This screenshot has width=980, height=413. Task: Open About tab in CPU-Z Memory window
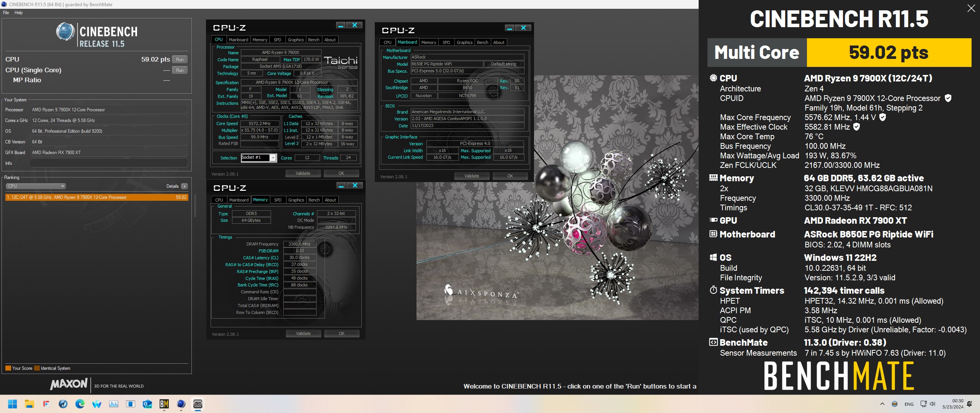click(330, 200)
